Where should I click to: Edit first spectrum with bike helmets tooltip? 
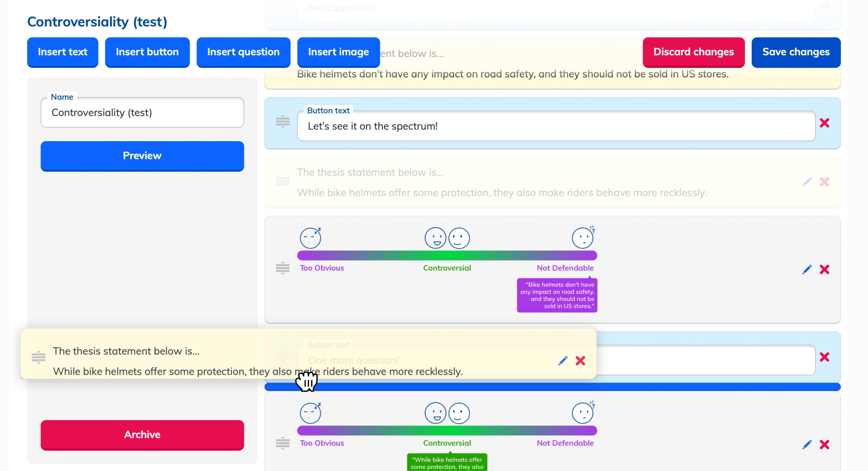point(807,269)
